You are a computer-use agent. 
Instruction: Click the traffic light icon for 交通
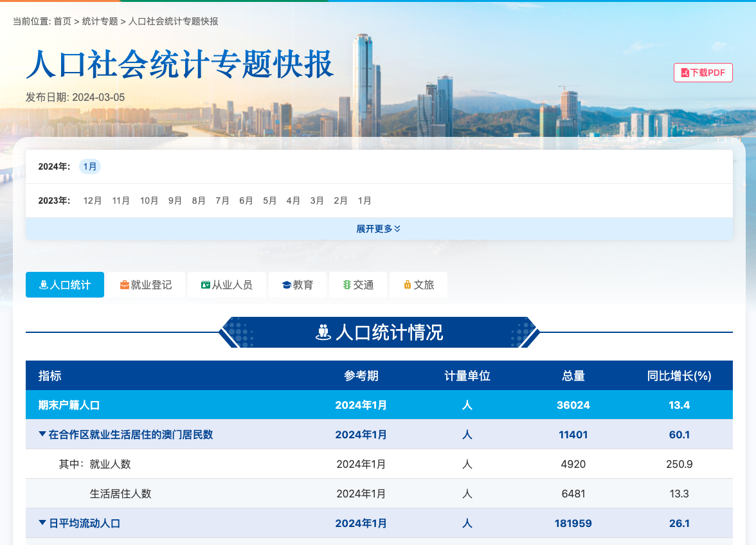click(x=347, y=285)
